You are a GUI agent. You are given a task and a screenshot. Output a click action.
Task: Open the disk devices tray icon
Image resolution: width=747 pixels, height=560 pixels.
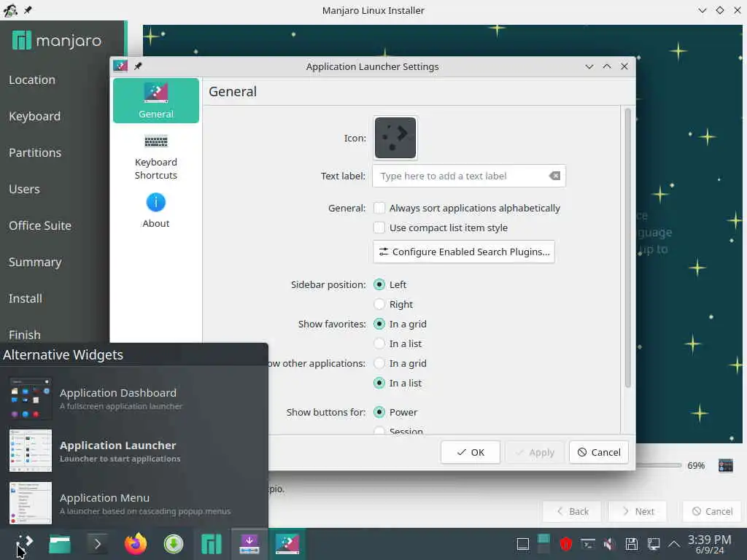click(x=631, y=544)
